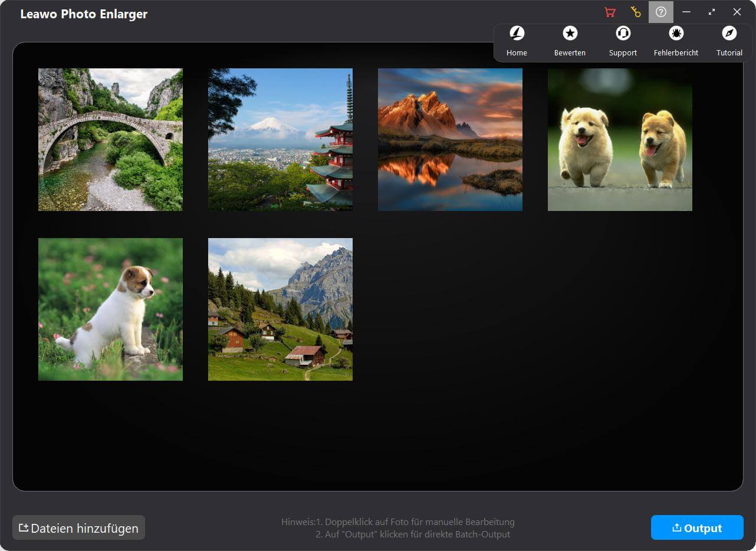756x551 pixels.
Task: Select the two running puppies photo
Action: (620, 140)
